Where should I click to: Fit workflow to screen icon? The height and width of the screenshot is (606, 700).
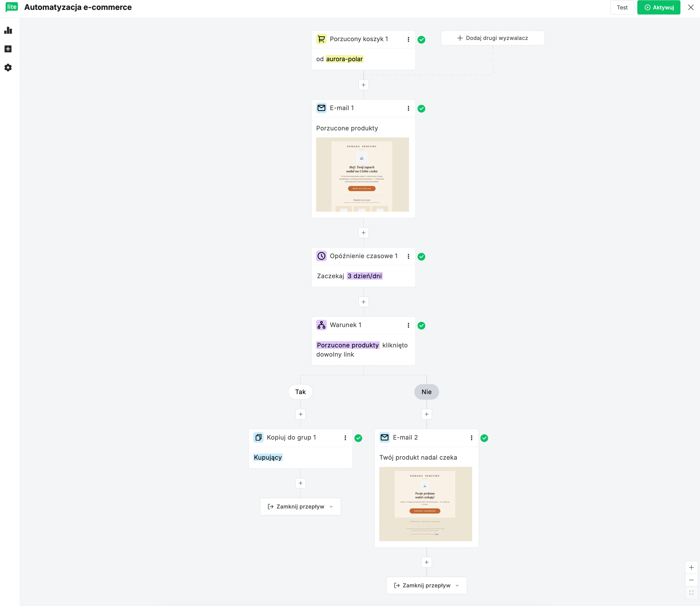point(691,593)
